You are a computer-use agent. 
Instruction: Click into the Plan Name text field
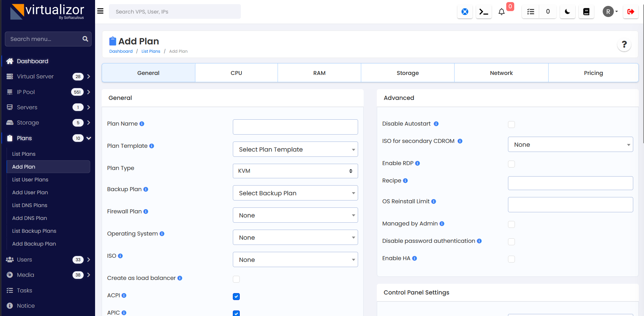pyautogui.click(x=295, y=127)
